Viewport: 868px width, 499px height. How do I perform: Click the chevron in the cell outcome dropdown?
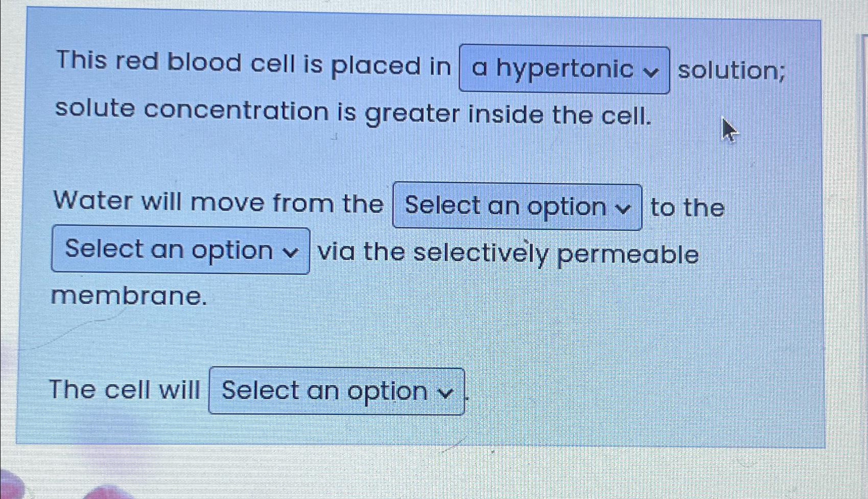(x=446, y=392)
